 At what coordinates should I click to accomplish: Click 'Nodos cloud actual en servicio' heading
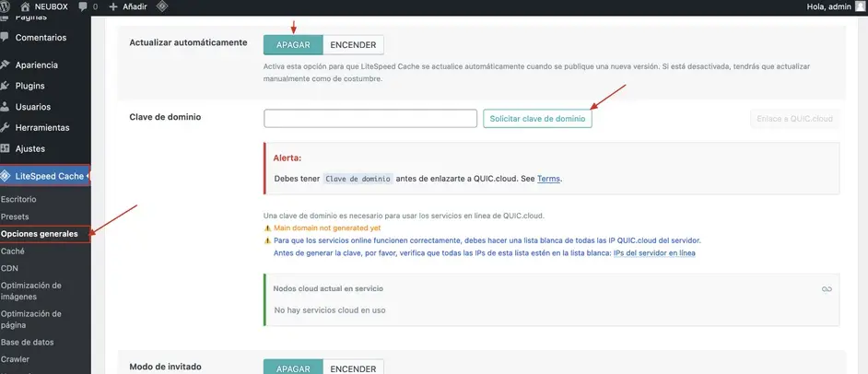[328, 288]
